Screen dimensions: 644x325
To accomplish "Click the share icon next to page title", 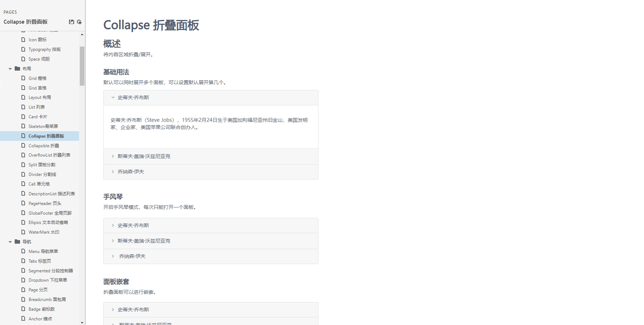I will [x=72, y=22].
